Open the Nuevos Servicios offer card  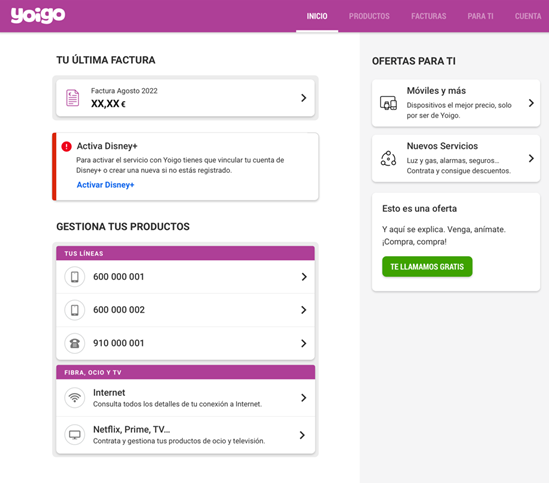pos(456,158)
